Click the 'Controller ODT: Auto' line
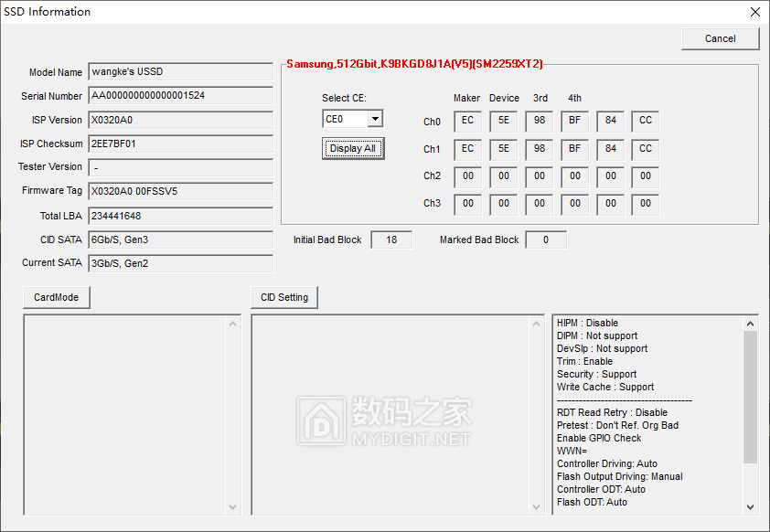Viewport: 770px width, 532px height. (601, 489)
